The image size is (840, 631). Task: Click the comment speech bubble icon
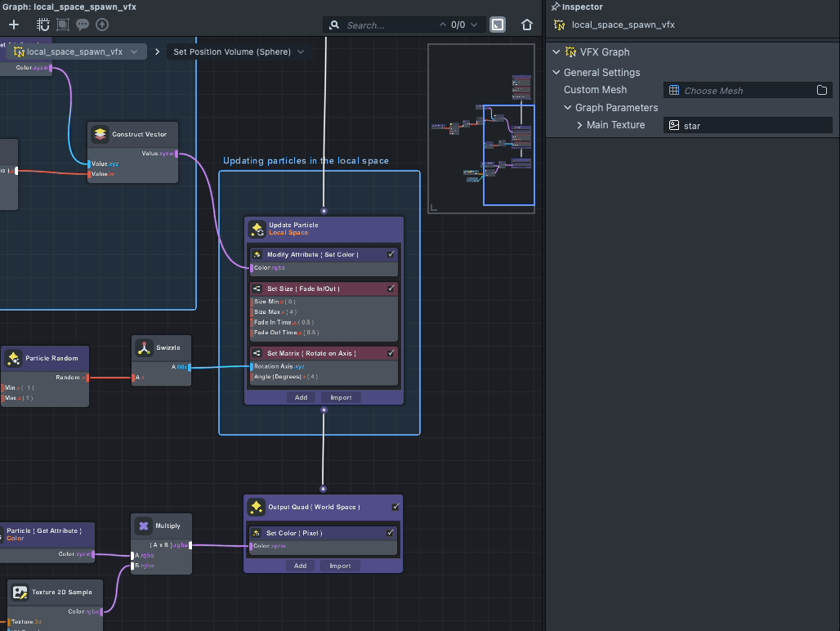[83, 25]
